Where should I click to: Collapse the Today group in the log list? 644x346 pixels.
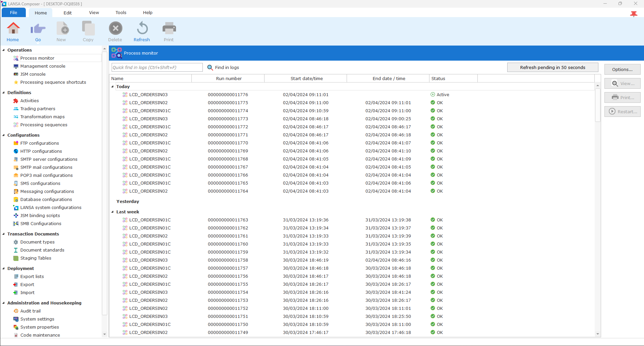[113, 86]
